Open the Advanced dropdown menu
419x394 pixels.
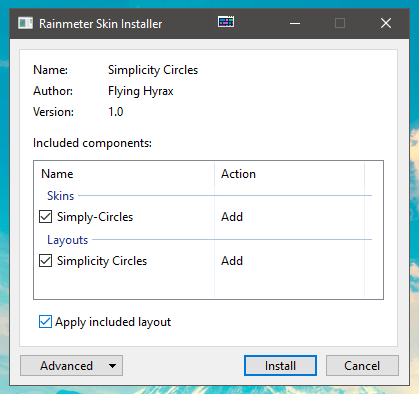(x=71, y=366)
